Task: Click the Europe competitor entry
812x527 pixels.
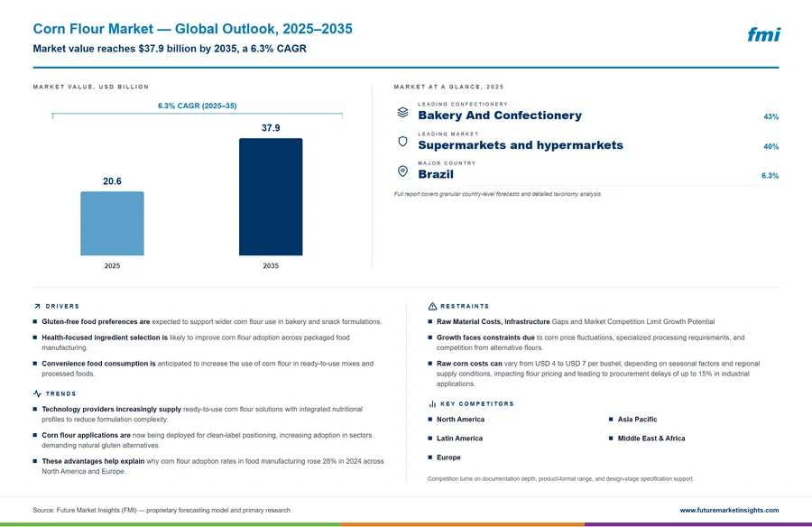Action: coord(448,458)
